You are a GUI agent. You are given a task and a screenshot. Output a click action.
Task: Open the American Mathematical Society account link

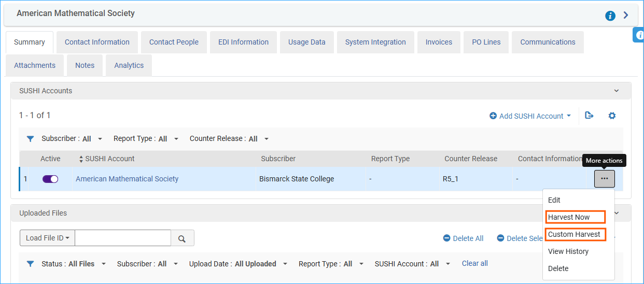pos(127,179)
